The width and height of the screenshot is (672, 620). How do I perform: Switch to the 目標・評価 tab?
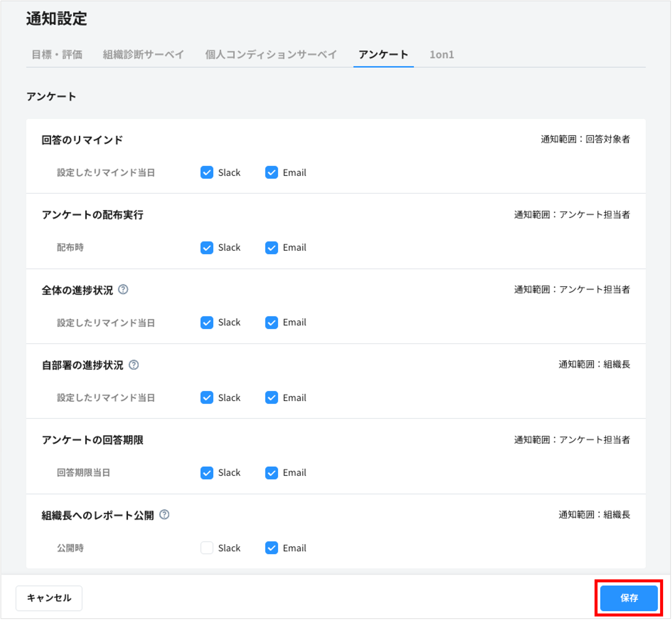click(57, 54)
